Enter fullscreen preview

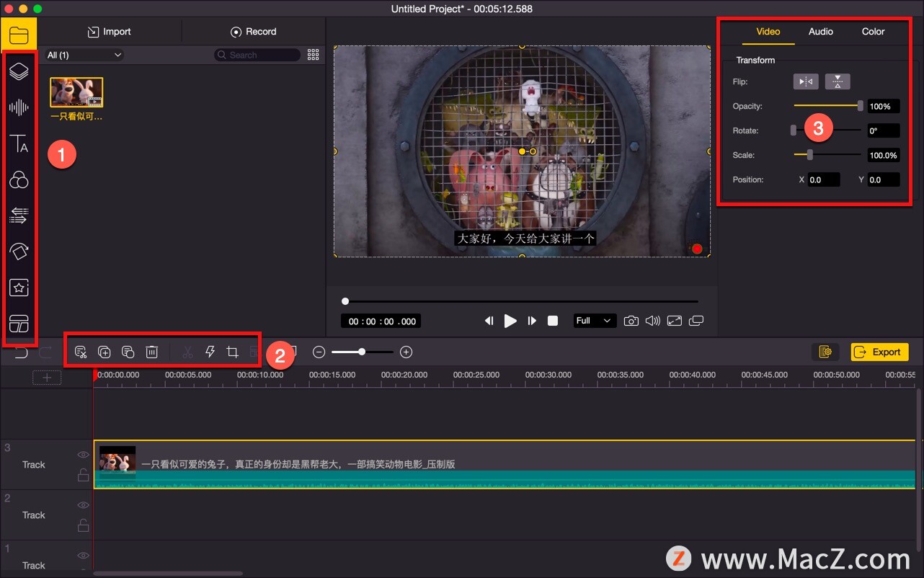tap(675, 321)
